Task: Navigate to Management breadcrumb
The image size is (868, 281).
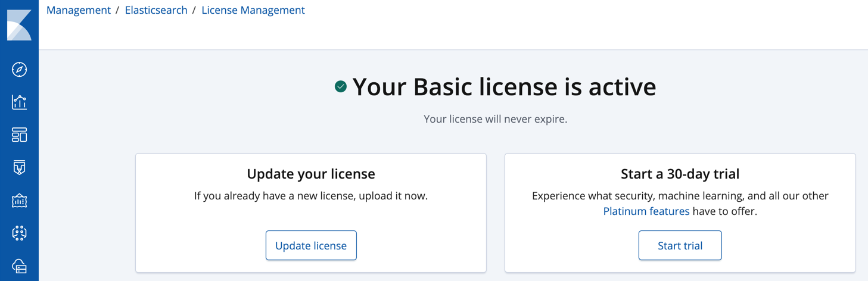Action: click(79, 10)
